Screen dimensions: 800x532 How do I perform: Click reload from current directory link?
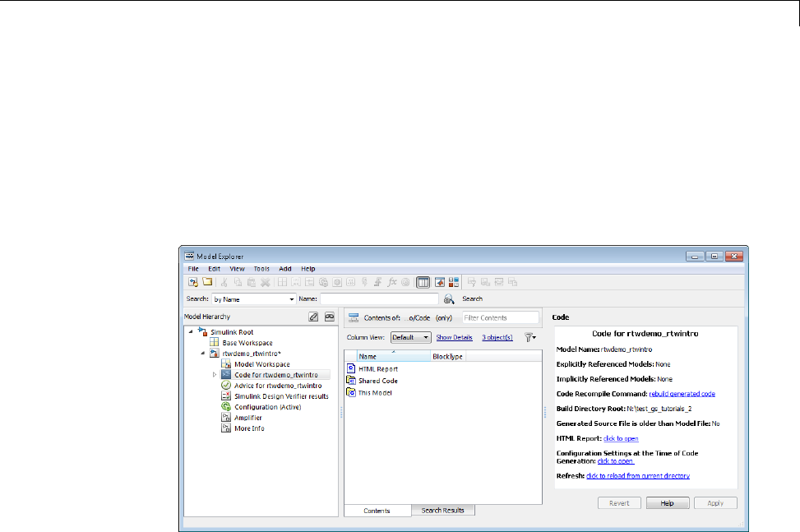click(638, 475)
